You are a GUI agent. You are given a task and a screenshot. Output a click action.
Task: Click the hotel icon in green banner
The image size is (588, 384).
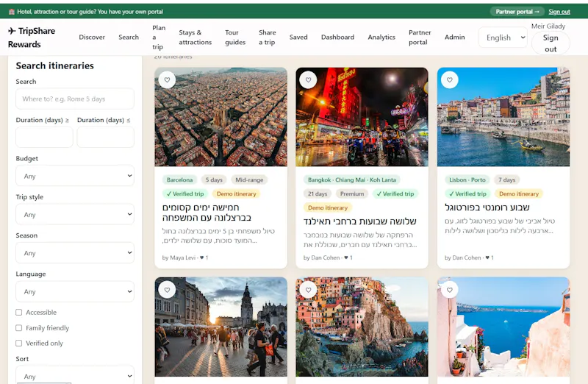(x=12, y=12)
